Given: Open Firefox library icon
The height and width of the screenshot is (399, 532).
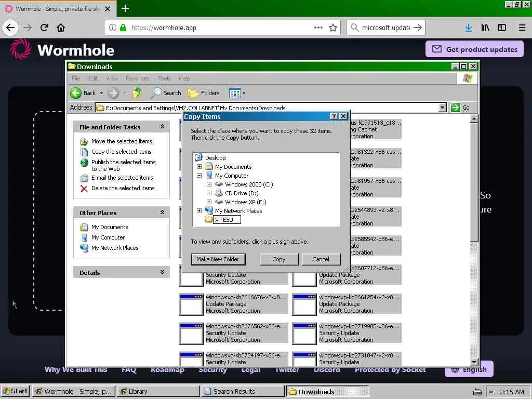Looking at the screenshot, I should 485,28.
